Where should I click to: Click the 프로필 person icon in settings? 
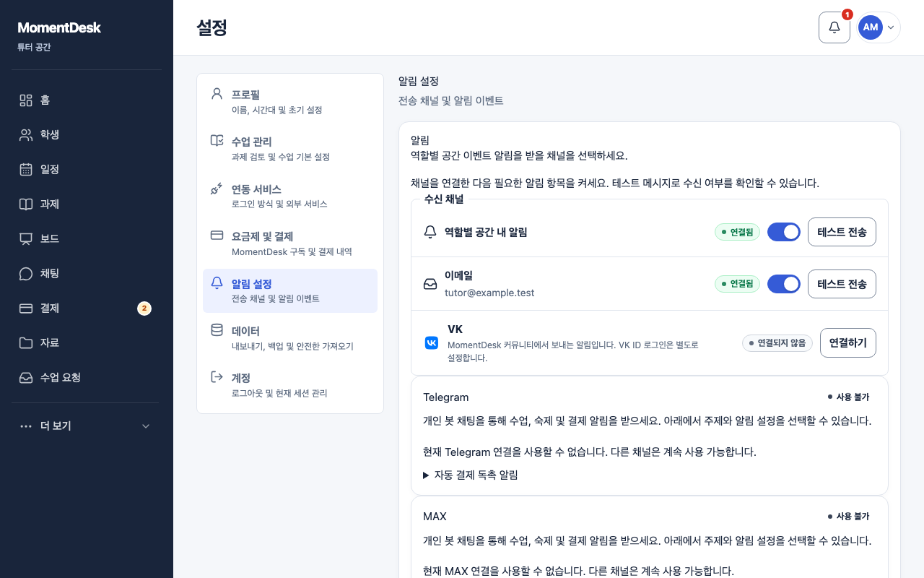point(217,94)
